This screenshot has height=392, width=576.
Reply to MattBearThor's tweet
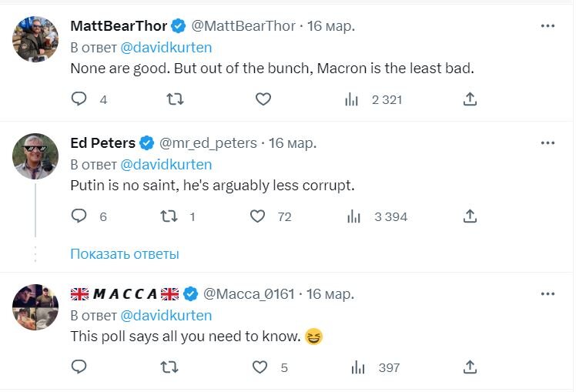click(79, 99)
